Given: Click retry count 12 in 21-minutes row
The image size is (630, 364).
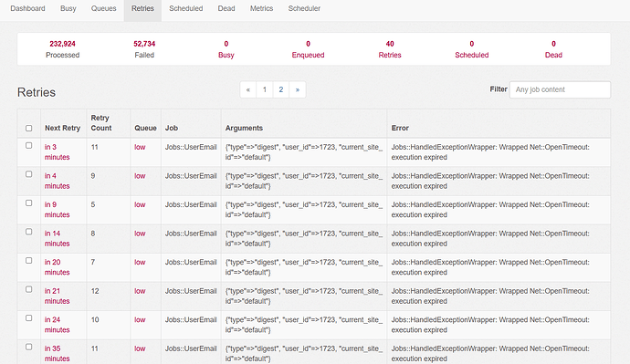Looking at the screenshot, I should pos(95,291).
